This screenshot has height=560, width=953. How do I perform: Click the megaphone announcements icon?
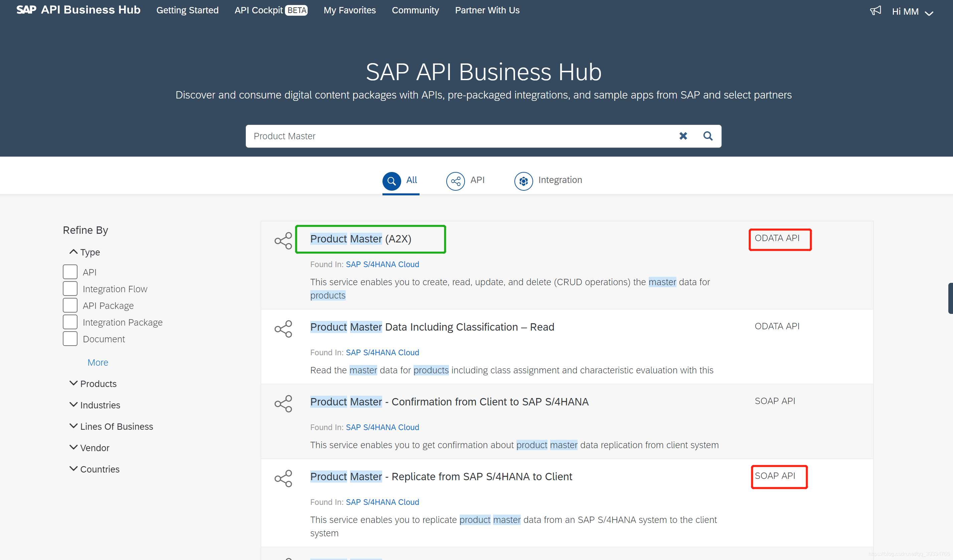pyautogui.click(x=875, y=11)
